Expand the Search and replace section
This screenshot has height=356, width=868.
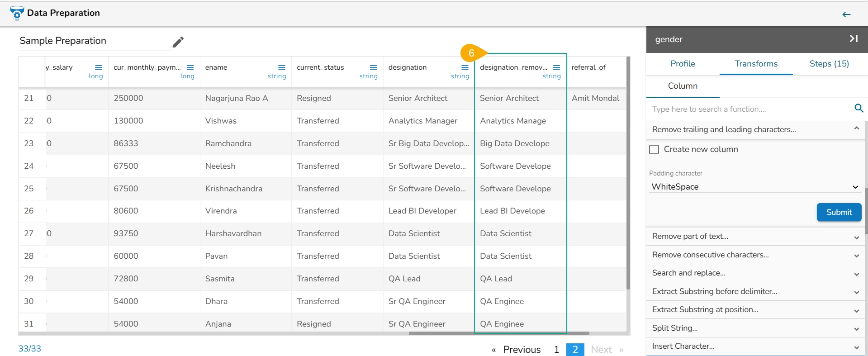tap(754, 273)
